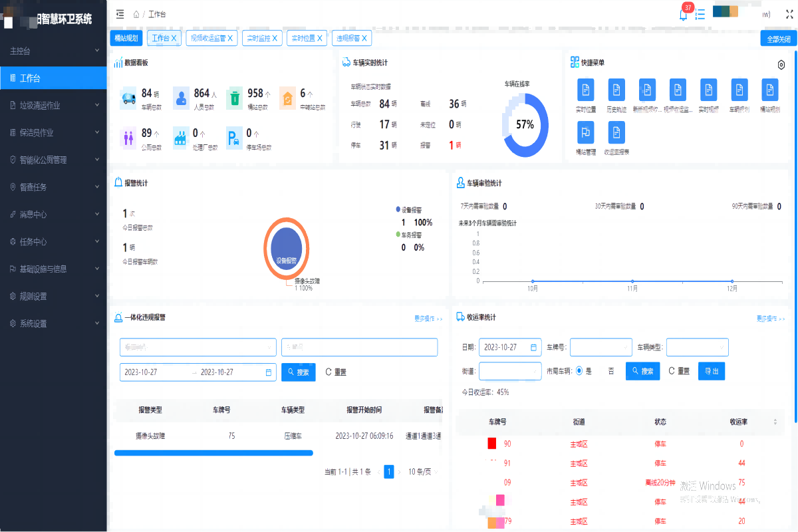Click the 全部关闭 button
798x532 pixels.
(778, 39)
